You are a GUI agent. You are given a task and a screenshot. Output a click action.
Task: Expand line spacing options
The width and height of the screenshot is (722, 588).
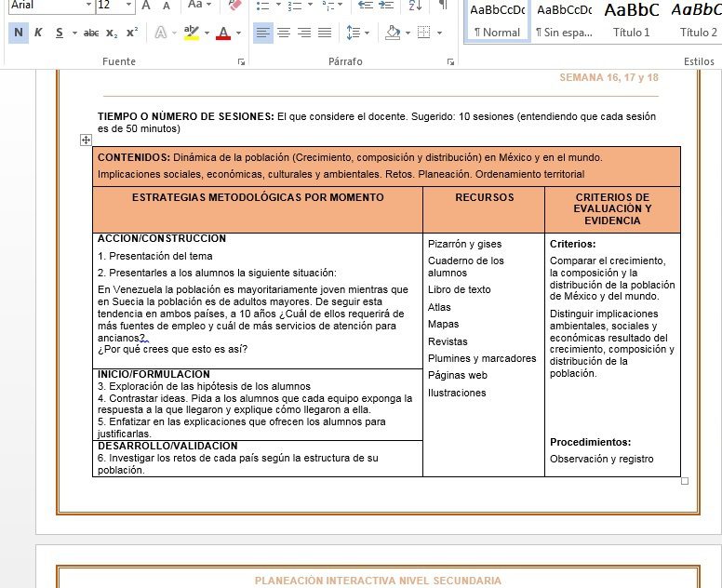(x=358, y=33)
